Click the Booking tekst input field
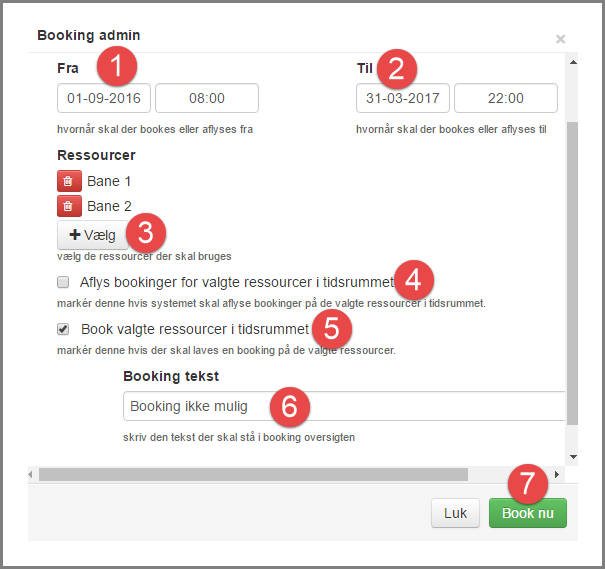The height and width of the screenshot is (569, 605). pyautogui.click(x=340, y=406)
